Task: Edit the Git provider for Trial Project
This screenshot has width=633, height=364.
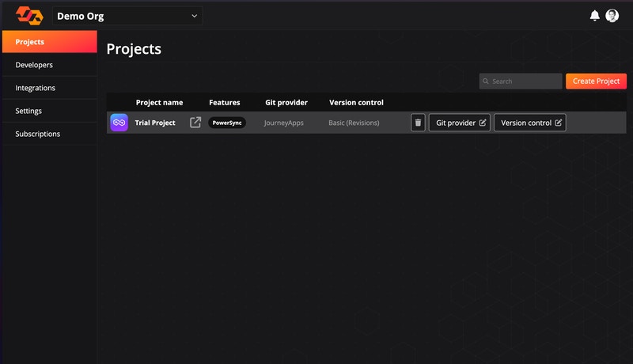Action: [460, 123]
